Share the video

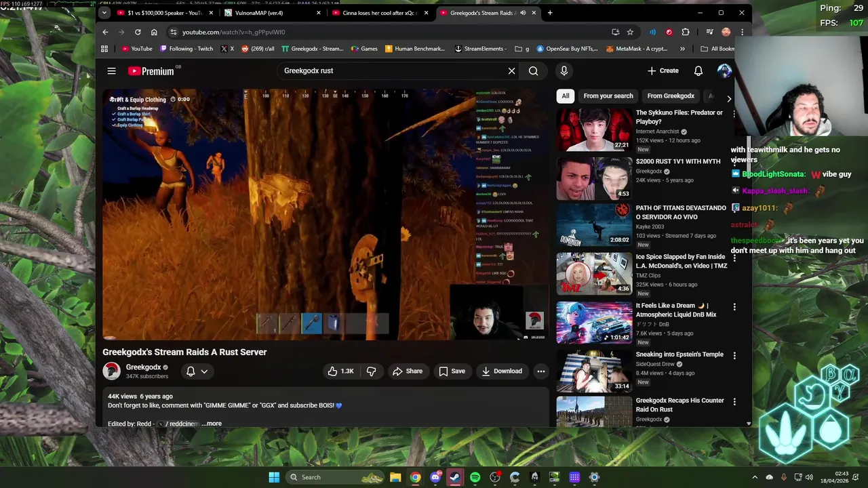(x=408, y=371)
